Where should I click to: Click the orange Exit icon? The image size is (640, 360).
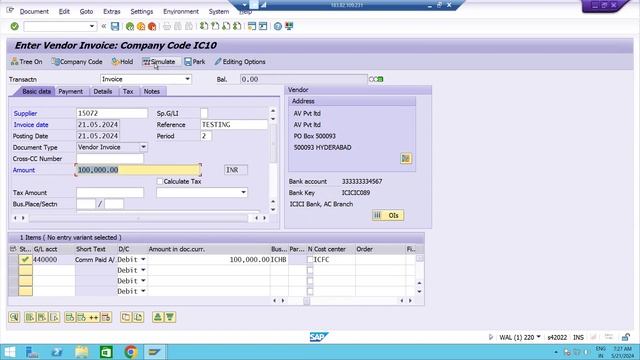pos(141,27)
